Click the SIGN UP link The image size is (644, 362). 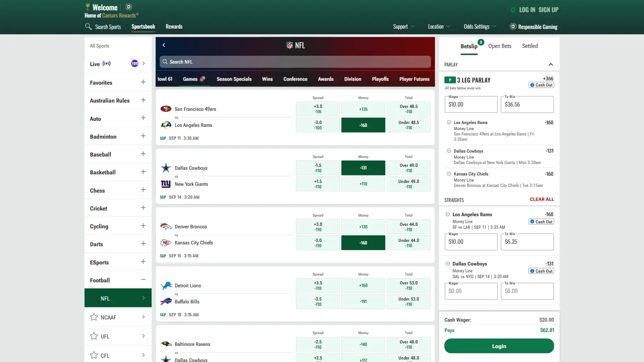[548, 10]
